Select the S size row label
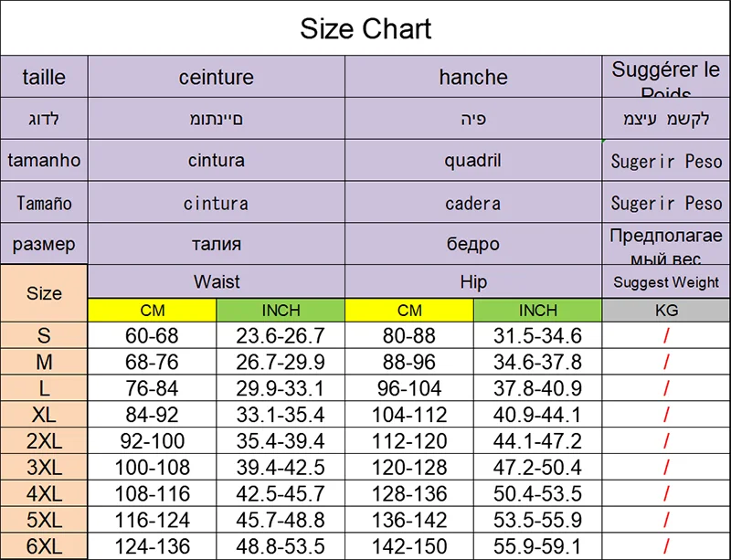 click(x=44, y=335)
